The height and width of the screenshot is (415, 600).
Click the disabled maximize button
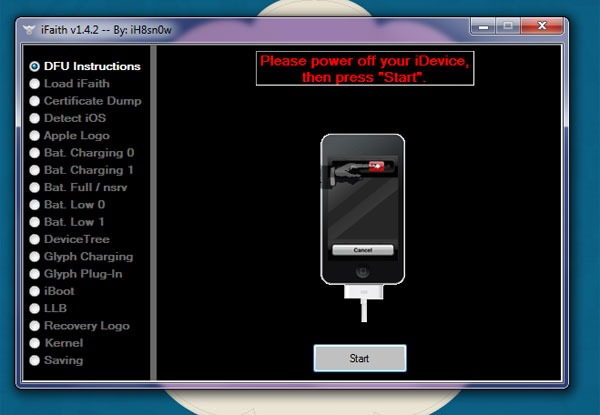point(507,26)
